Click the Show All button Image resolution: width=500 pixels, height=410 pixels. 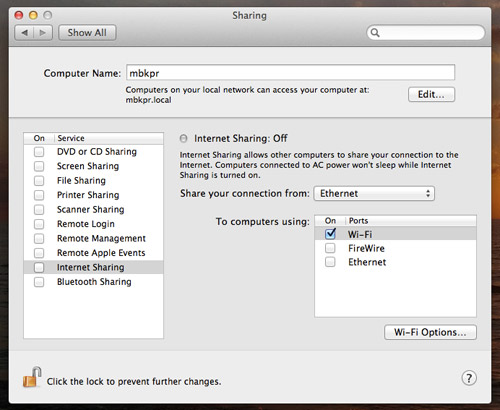[x=87, y=33]
